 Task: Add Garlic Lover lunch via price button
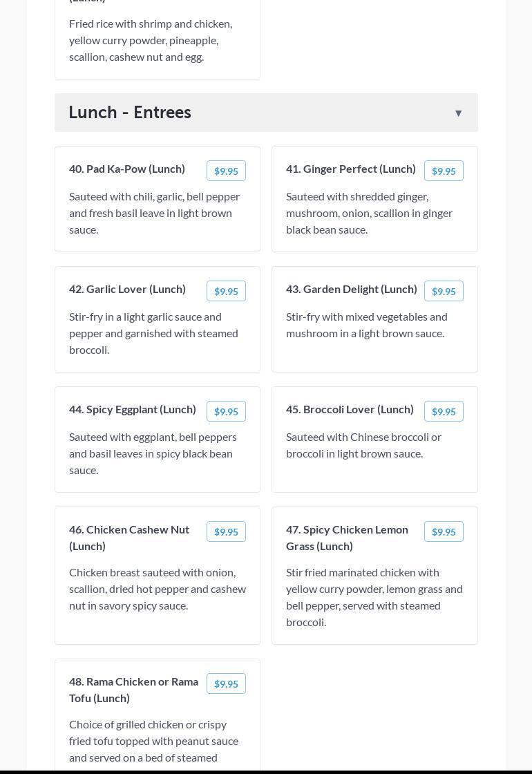(x=226, y=291)
